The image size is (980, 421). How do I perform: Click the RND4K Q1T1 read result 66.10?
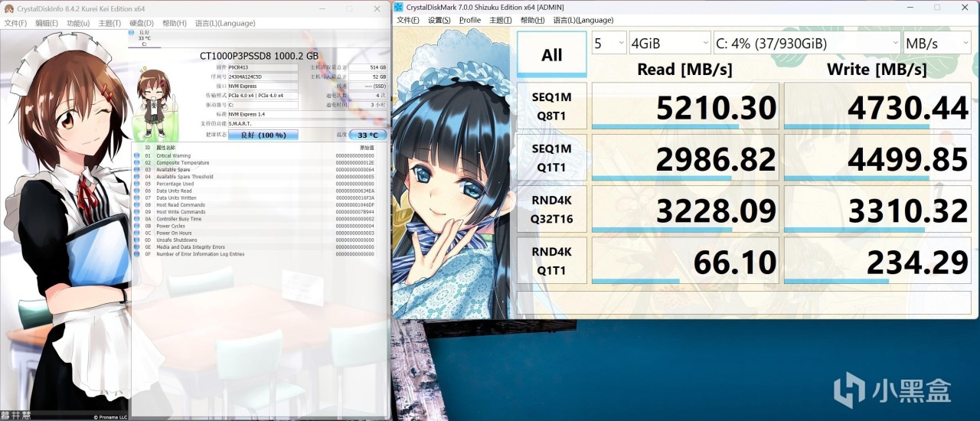point(685,260)
